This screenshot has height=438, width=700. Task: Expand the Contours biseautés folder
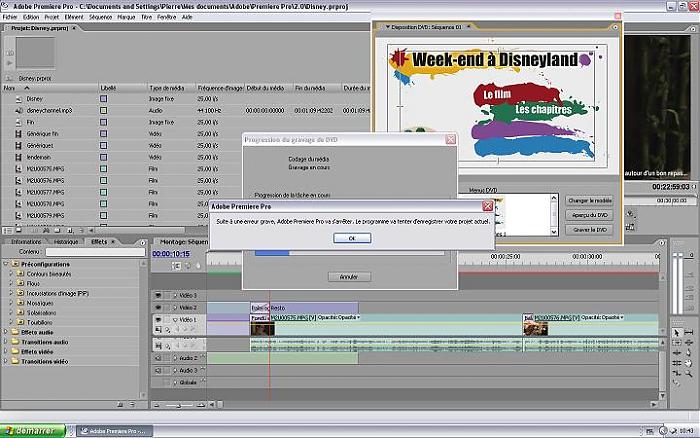coord(11,274)
